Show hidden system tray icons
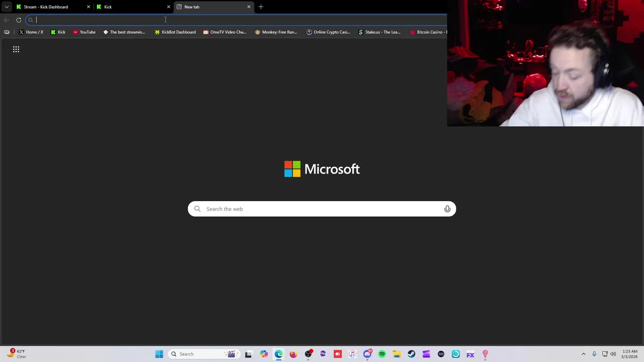 pos(584,354)
